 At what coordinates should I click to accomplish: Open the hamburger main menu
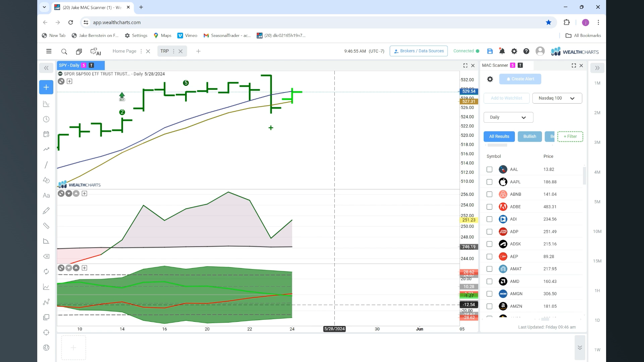[x=49, y=51]
